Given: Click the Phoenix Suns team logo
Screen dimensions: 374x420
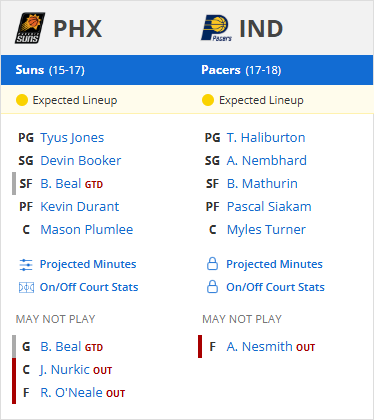Looking at the screenshot, I should click(x=30, y=28).
